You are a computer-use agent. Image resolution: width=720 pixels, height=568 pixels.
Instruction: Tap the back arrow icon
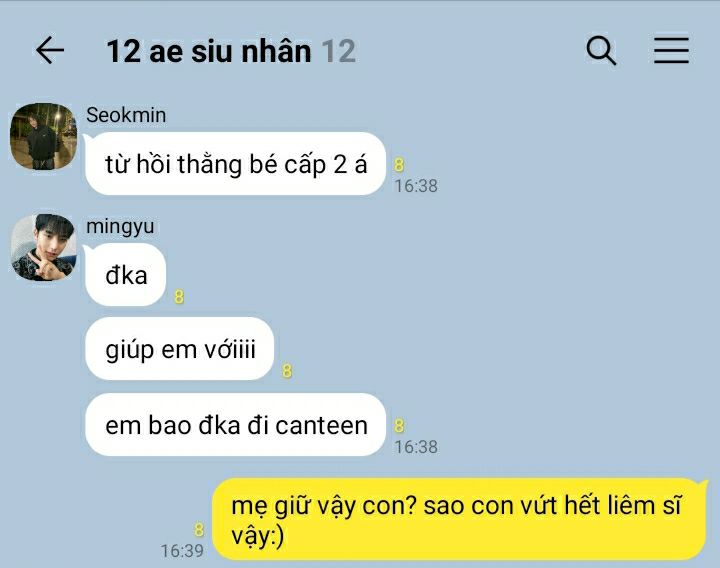pos(50,50)
